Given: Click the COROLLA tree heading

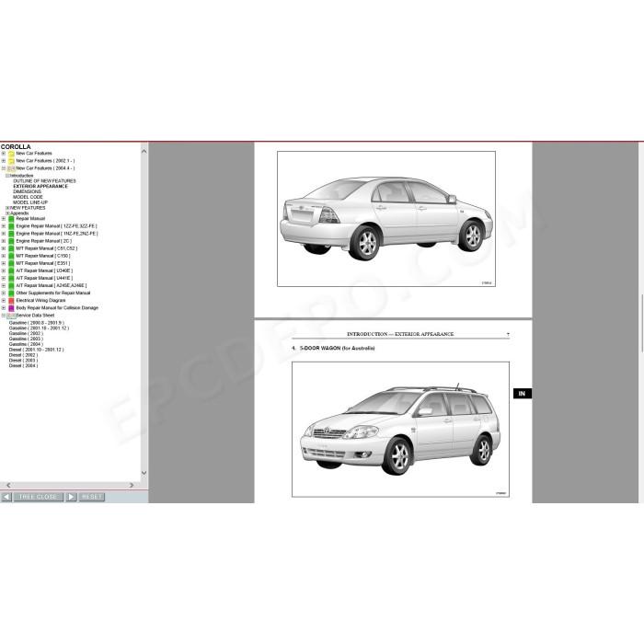Looking at the screenshot, I should pyautogui.click(x=16, y=146).
